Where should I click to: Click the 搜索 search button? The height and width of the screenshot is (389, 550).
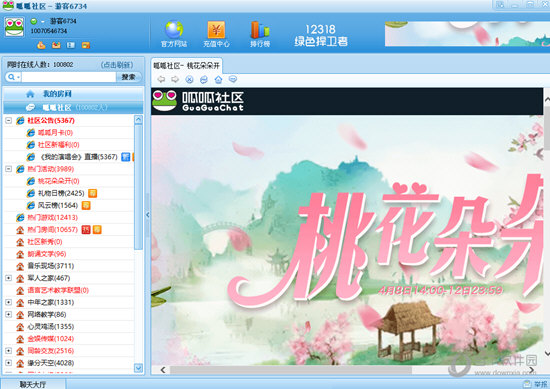pyautogui.click(x=129, y=77)
